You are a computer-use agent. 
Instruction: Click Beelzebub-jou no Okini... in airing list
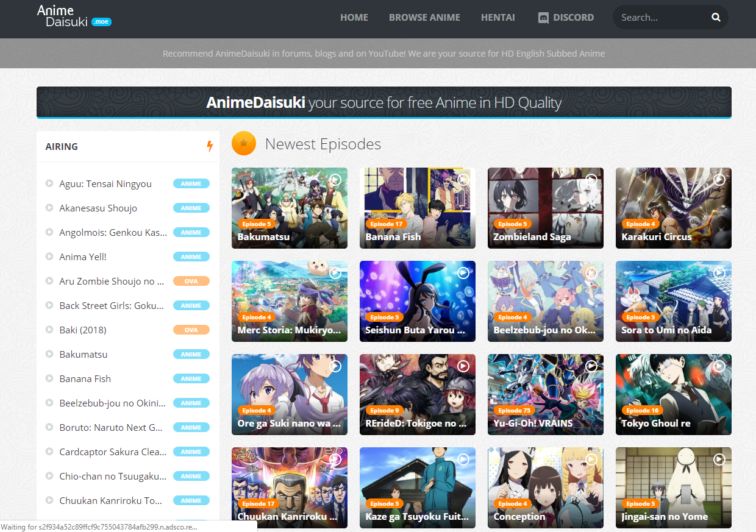(112, 403)
